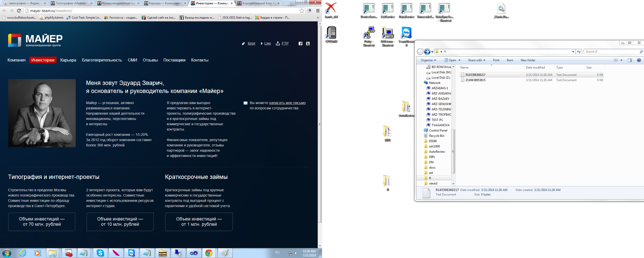Create a New folder in Explorer

tap(528, 60)
